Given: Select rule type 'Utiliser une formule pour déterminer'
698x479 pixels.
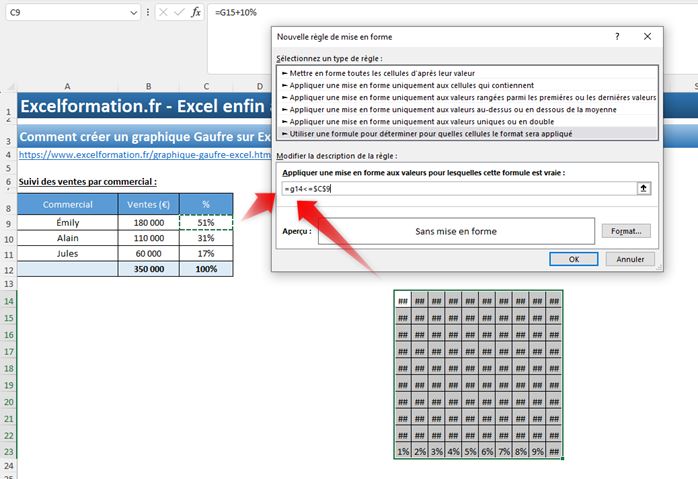Looking at the screenshot, I should click(467, 134).
